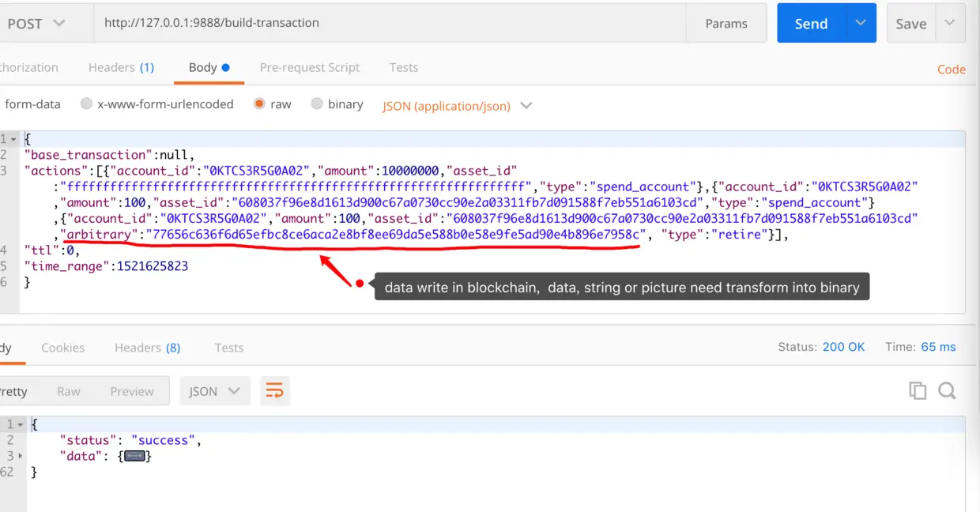The image size is (980, 512).
Task: Click the time_range value 1521625823
Action: pyautogui.click(x=152, y=266)
